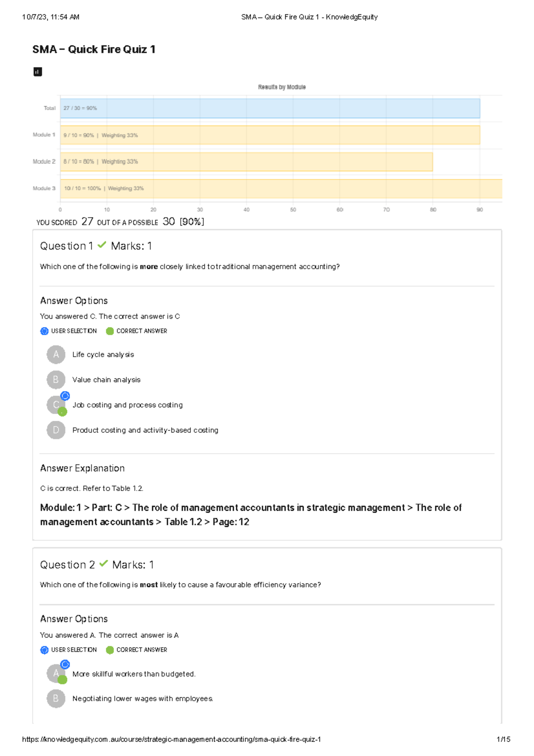Click the blue User Selection legend icon in Question 1
This screenshot has width=534, height=756.
tap(44, 331)
